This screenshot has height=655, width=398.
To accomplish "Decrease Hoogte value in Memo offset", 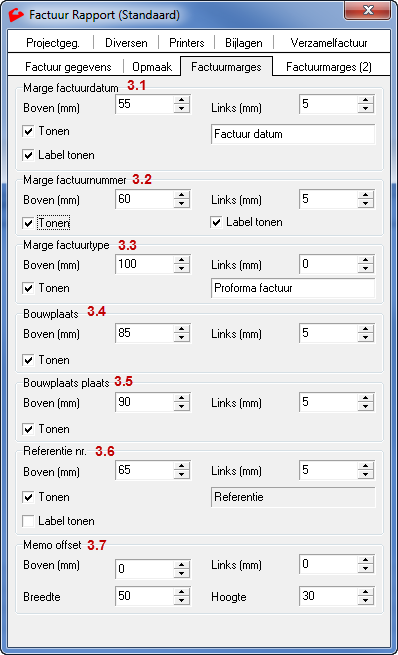I will tap(365, 600).
